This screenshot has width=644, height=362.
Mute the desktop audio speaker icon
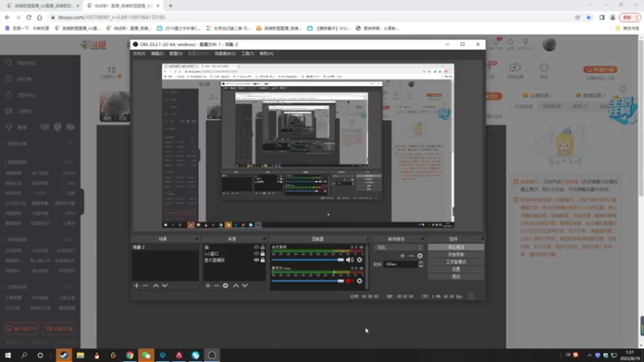349,260
